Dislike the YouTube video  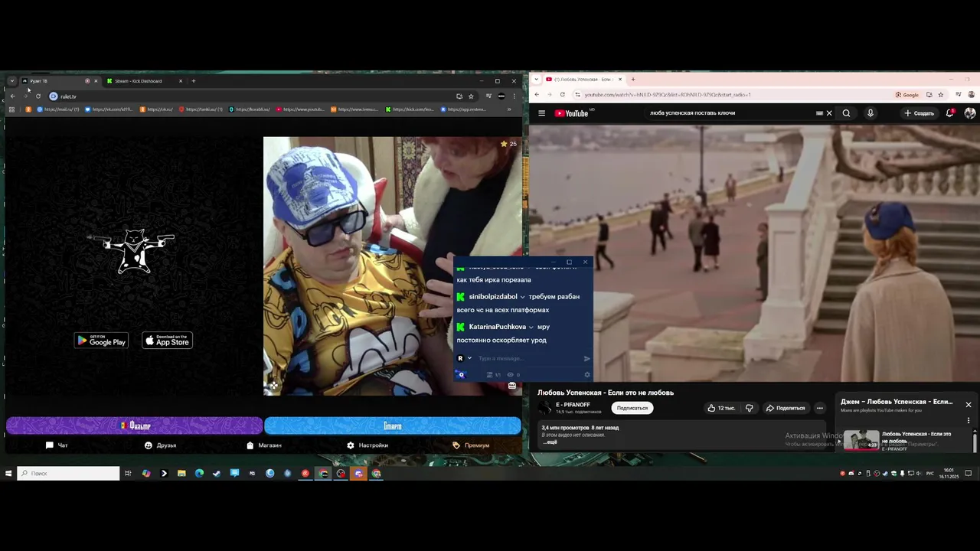pyautogui.click(x=750, y=408)
